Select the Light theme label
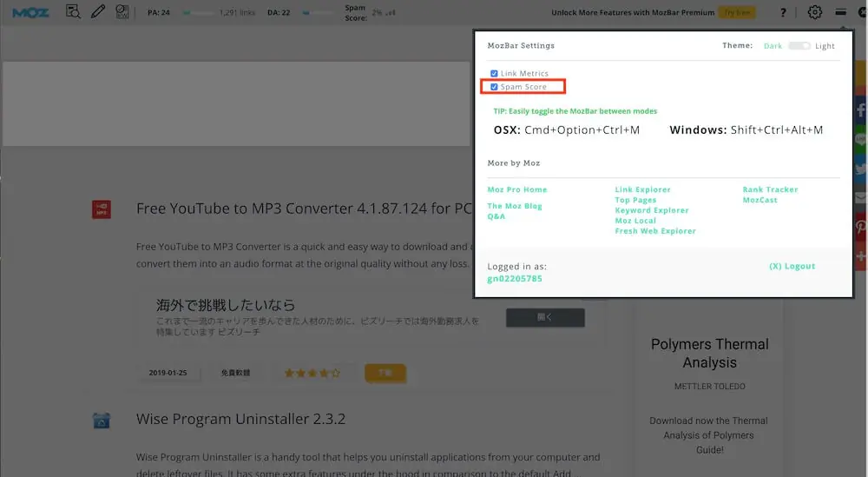Viewport: 868px width, 477px height. coord(825,46)
